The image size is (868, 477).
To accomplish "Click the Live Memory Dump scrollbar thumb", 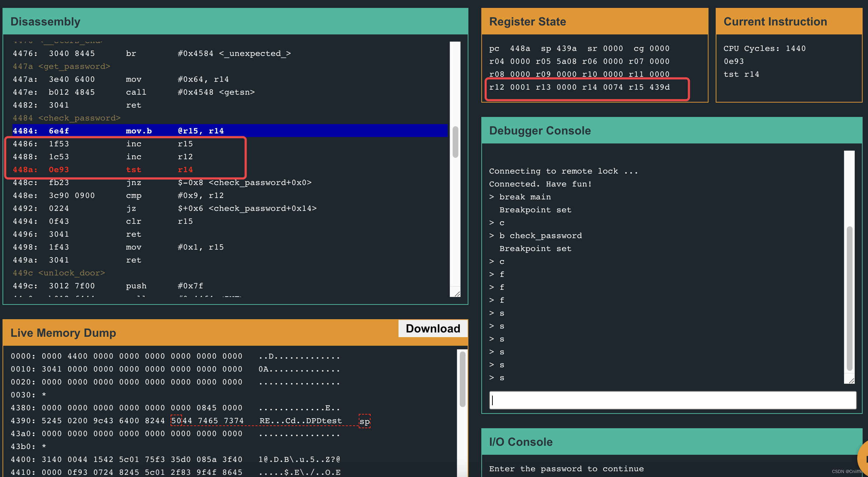I will tap(462, 379).
